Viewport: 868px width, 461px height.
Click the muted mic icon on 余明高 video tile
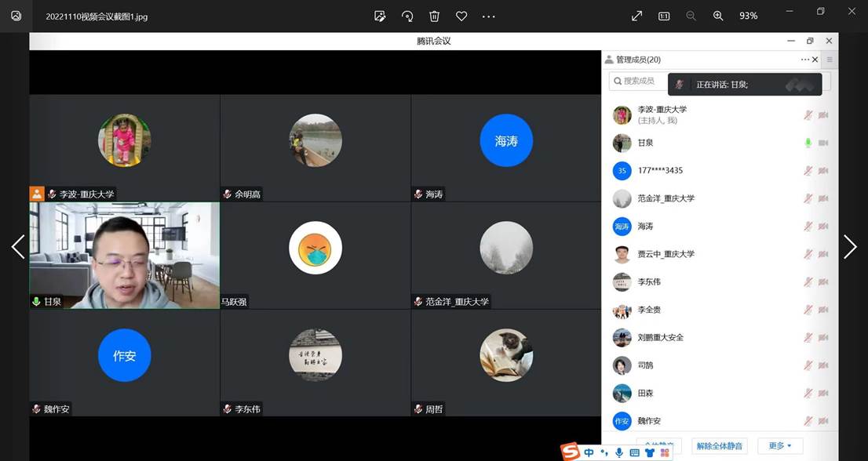[228, 194]
